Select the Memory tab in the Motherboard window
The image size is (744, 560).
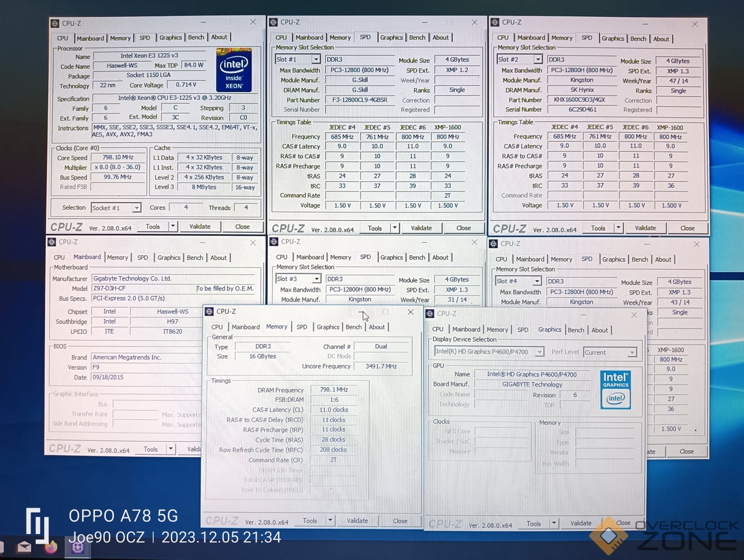coord(117,258)
